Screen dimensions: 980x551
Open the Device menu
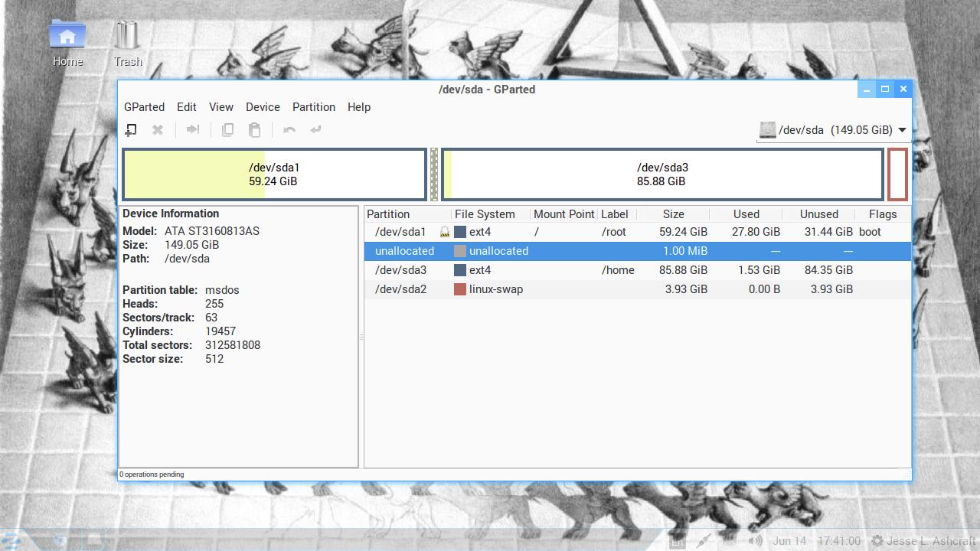coord(263,107)
